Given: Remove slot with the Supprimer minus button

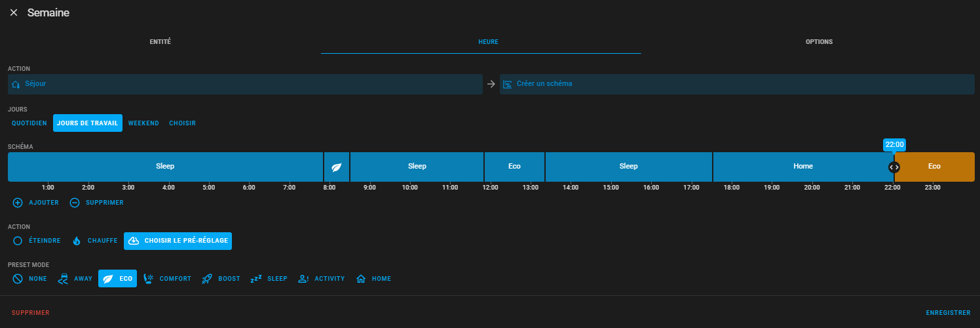Looking at the screenshot, I should click(x=96, y=203).
